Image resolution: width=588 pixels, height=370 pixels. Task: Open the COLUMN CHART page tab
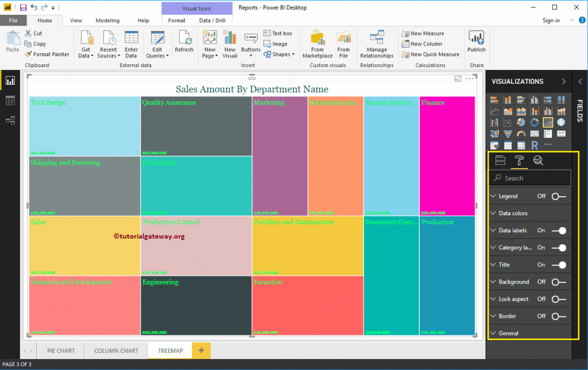pyautogui.click(x=115, y=350)
